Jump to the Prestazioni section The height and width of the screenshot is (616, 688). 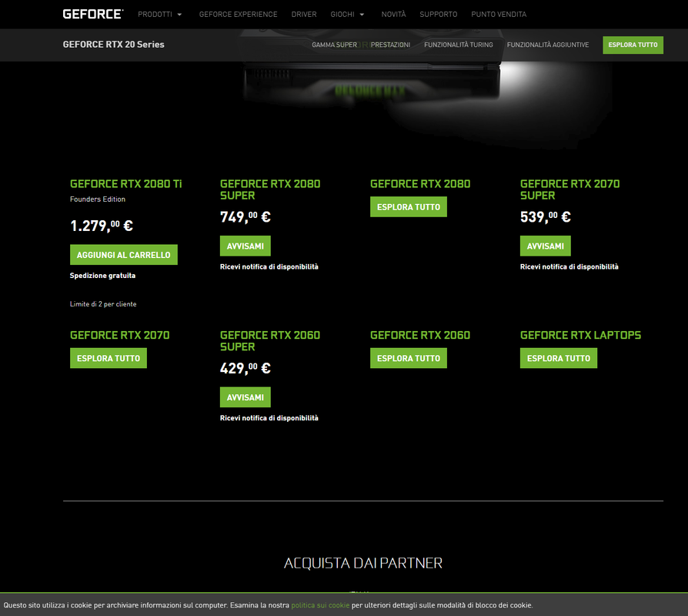tap(390, 45)
